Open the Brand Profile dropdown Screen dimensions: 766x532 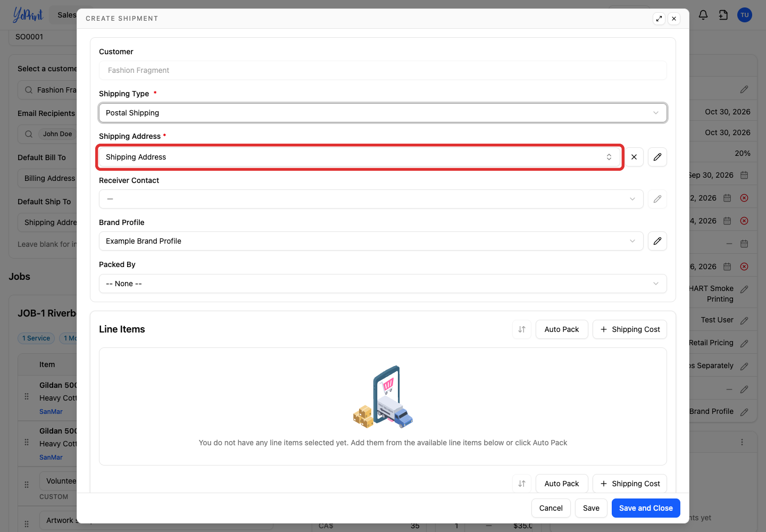coord(371,241)
